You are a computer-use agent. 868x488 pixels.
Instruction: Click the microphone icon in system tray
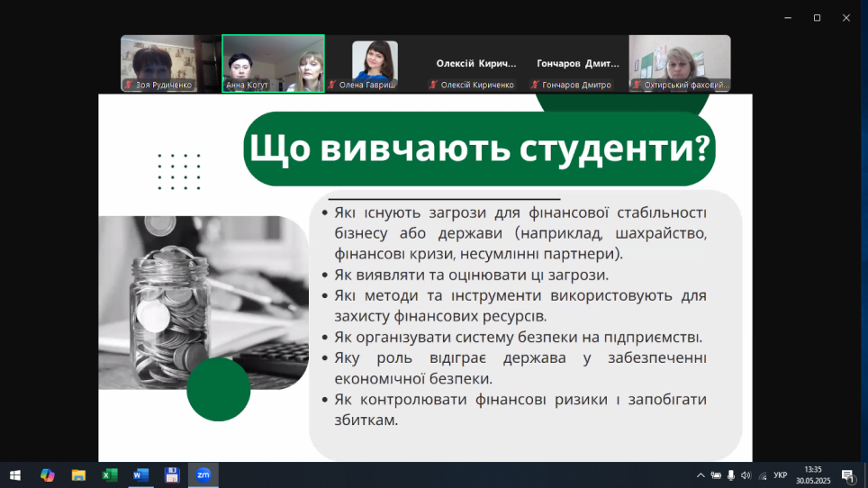click(x=731, y=474)
